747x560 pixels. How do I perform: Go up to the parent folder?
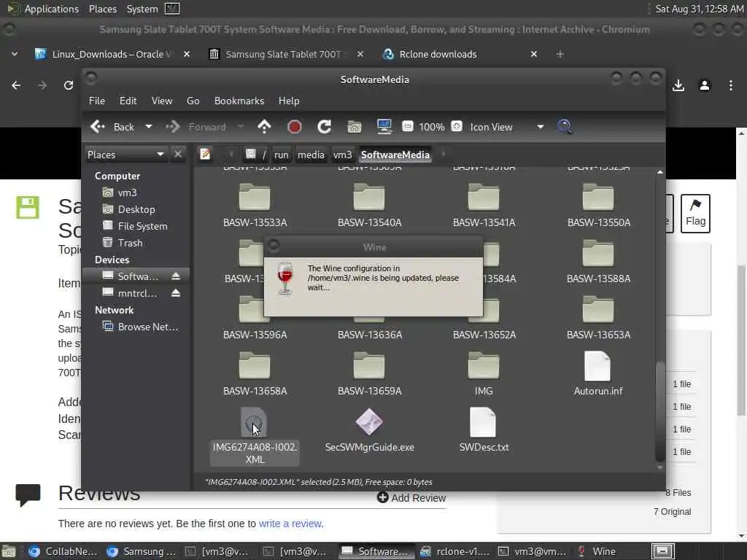pyautogui.click(x=264, y=127)
